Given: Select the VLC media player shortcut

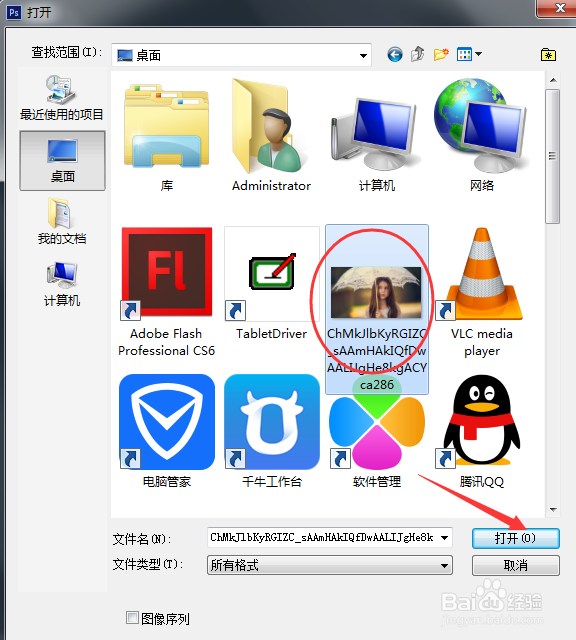Looking at the screenshot, I should pos(482,293).
